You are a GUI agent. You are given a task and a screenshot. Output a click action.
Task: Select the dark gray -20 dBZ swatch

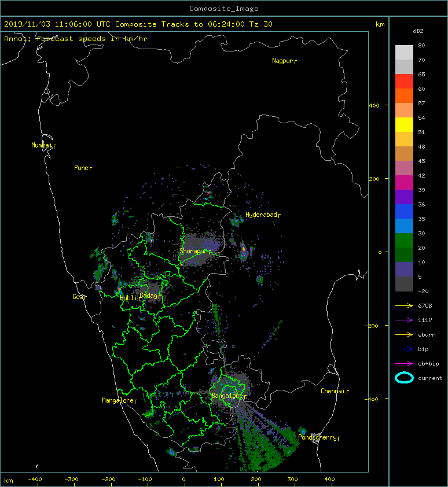(404, 283)
